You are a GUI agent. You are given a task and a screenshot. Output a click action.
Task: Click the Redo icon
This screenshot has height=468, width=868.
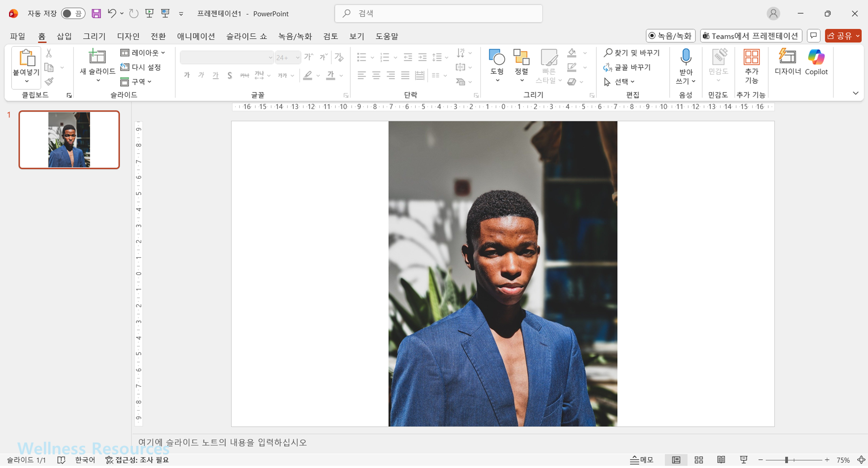point(134,13)
